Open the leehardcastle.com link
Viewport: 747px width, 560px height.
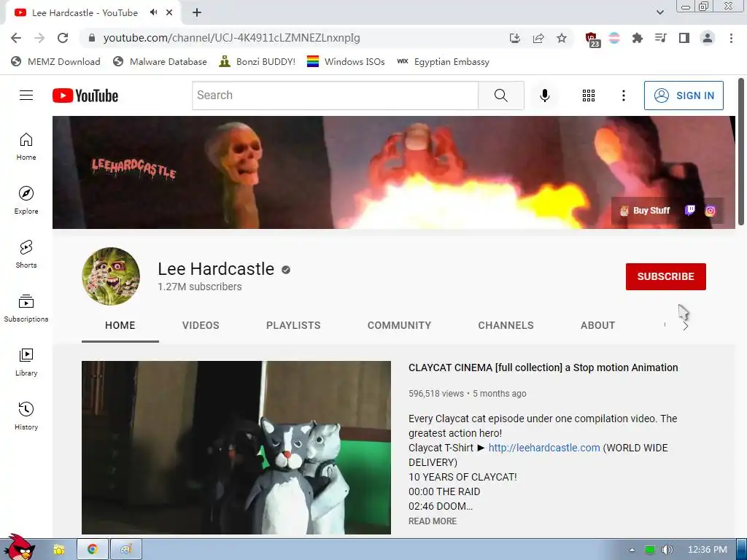coord(544,448)
